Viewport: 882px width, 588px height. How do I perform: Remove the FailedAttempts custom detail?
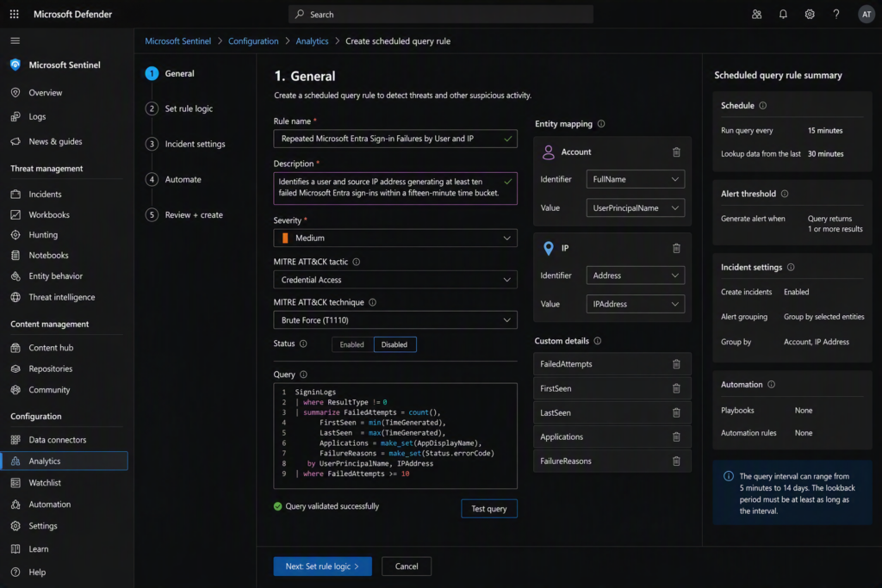(676, 364)
